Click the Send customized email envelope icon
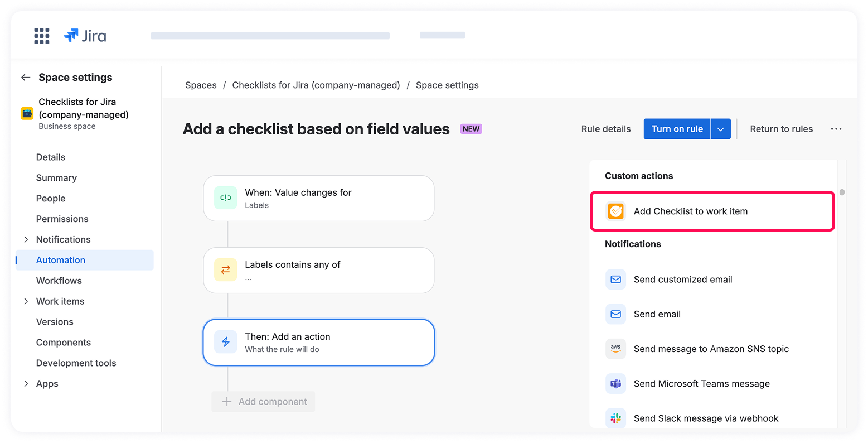The width and height of the screenshot is (868, 443). pyautogui.click(x=616, y=280)
